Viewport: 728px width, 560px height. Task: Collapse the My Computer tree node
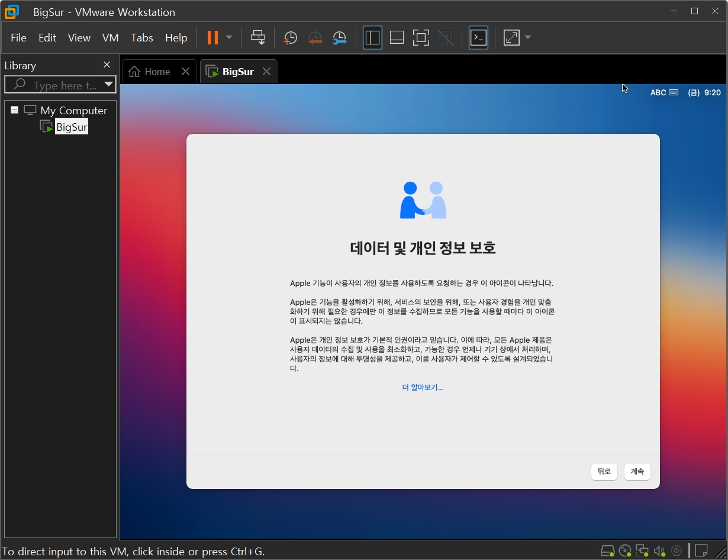pos(14,110)
